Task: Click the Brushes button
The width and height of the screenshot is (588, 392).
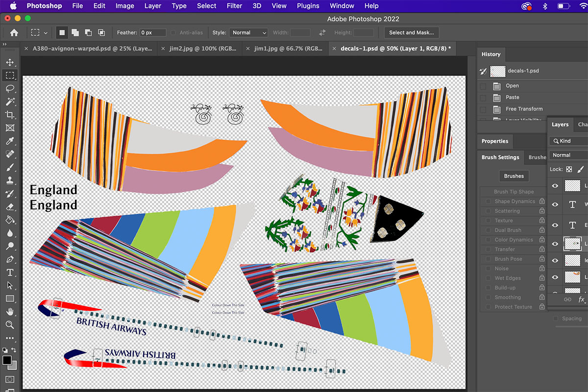Action: click(514, 176)
